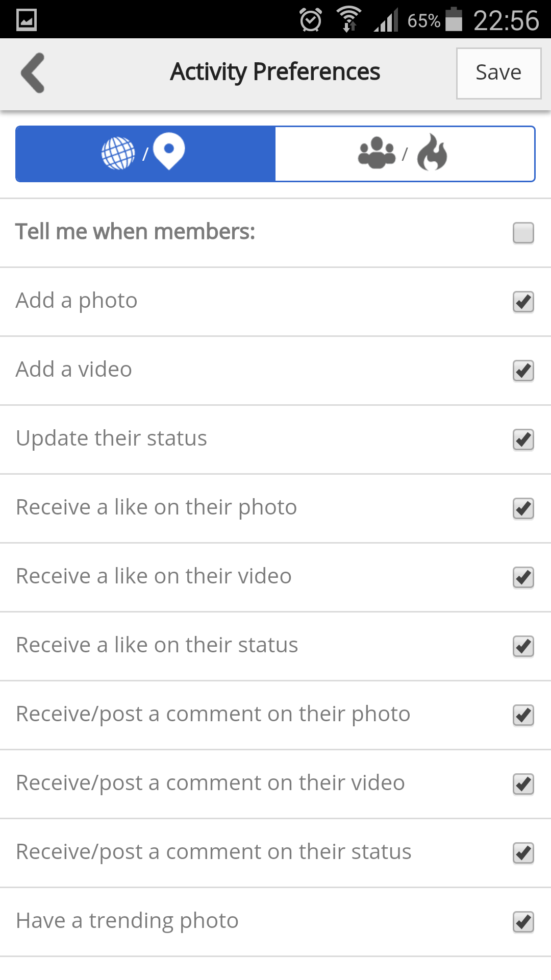Tap the image notification icon in status bar
551x980 pixels.
pyautogui.click(x=27, y=20)
